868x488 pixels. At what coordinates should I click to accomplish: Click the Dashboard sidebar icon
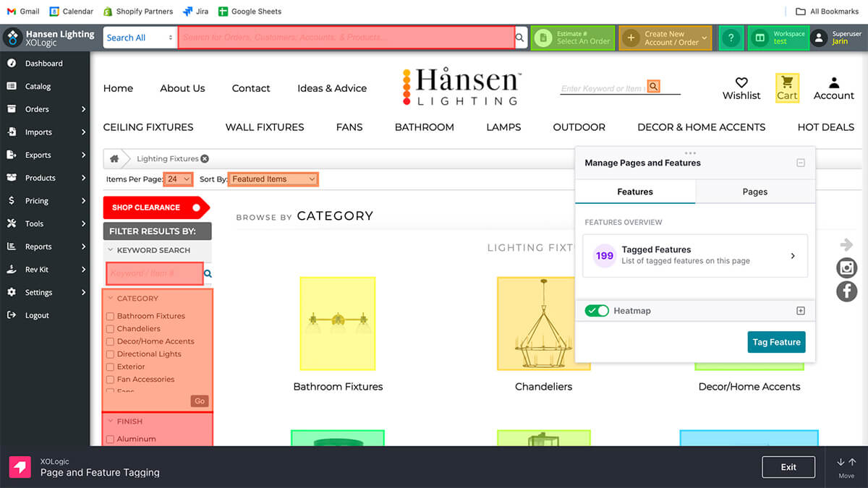coord(12,63)
